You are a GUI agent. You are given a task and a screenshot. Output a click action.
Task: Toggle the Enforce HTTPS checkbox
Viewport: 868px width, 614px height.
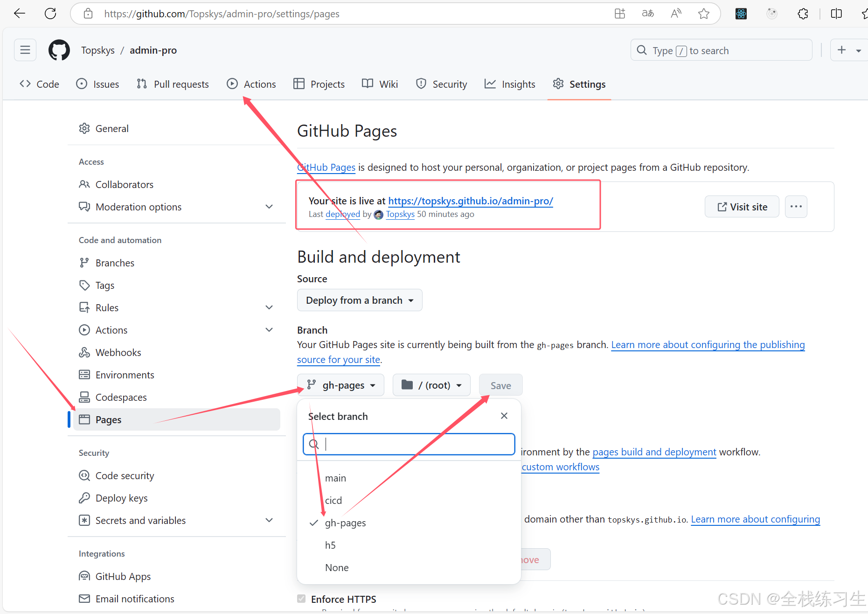pyautogui.click(x=301, y=599)
